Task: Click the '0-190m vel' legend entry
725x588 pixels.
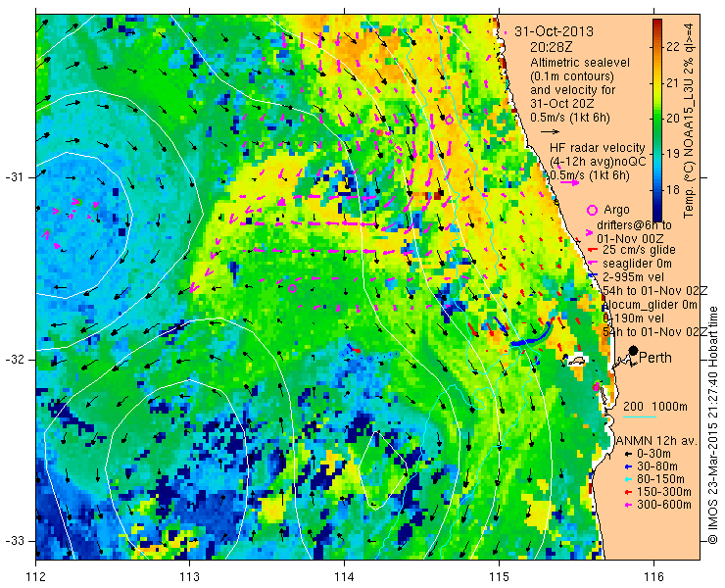Action: click(634, 318)
